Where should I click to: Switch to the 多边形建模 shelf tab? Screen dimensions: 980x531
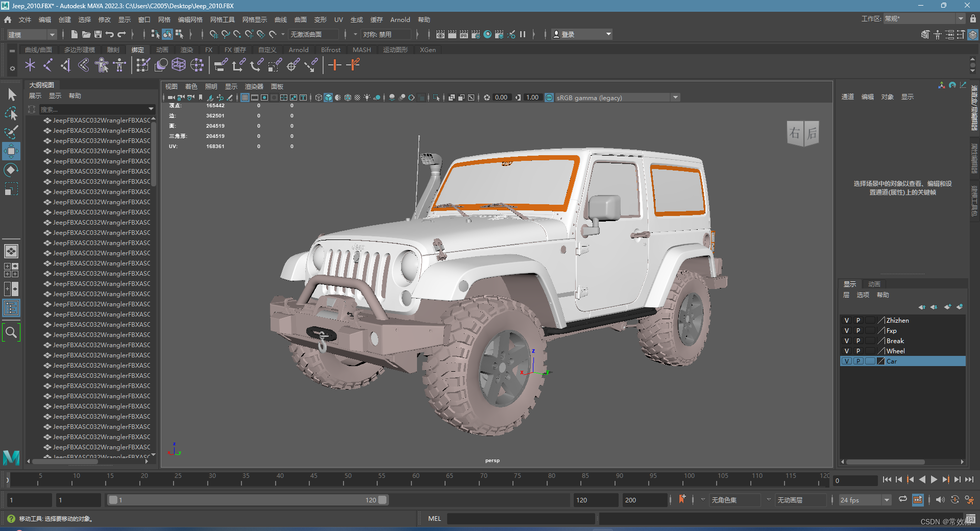tap(79, 50)
